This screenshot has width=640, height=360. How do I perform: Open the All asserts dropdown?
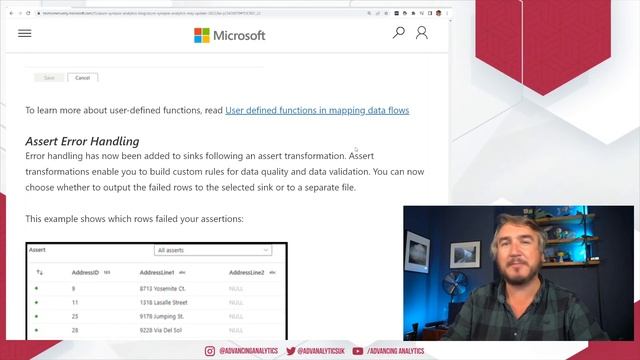(x=213, y=250)
